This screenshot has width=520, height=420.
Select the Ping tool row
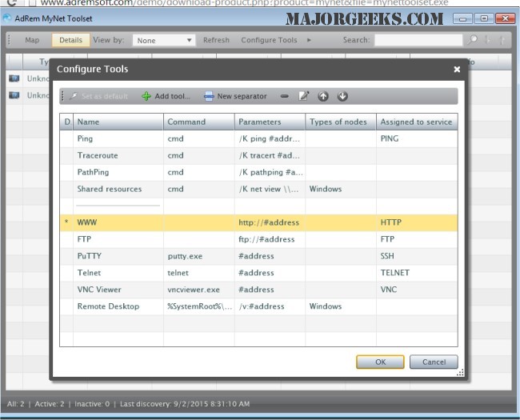[258, 138]
